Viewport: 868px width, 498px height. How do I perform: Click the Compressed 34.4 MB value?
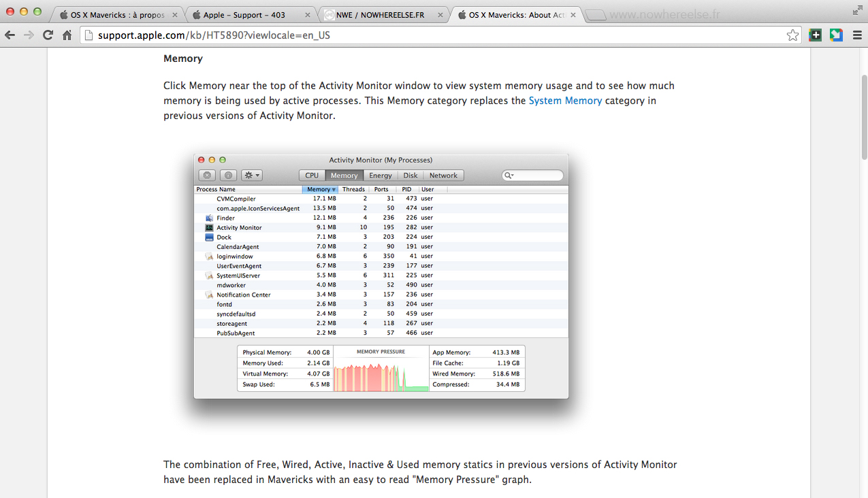pyautogui.click(x=508, y=384)
